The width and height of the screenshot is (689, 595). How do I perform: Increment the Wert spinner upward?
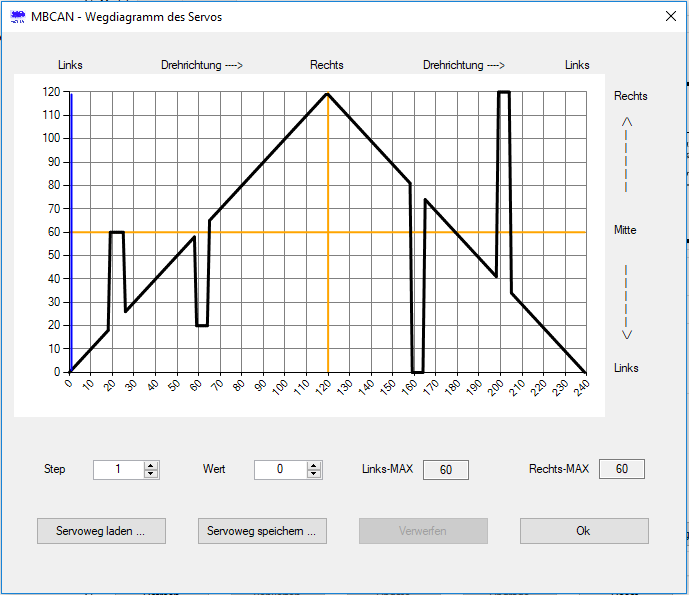coord(314,465)
